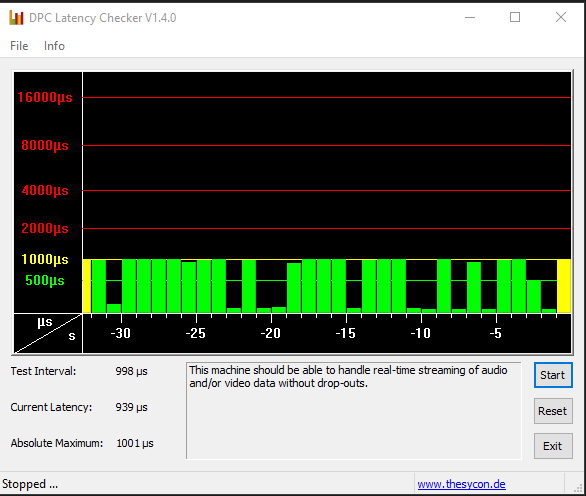Click the 4000µs axis label
The height and width of the screenshot is (496, 586).
click(x=45, y=191)
